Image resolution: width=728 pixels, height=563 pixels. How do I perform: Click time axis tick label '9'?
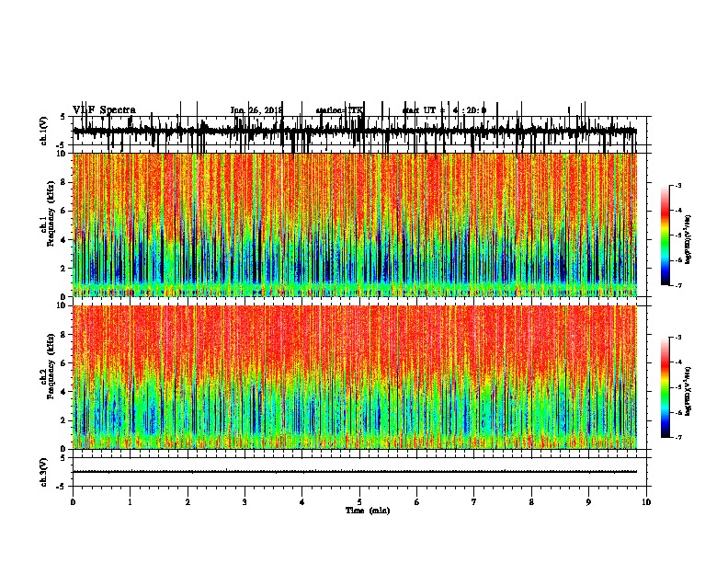click(588, 502)
